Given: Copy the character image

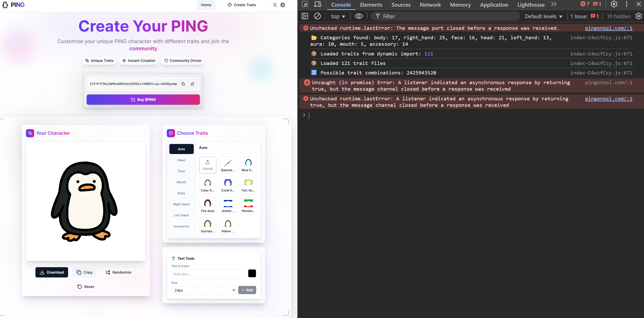Looking at the screenshot, I should (85, 272).
